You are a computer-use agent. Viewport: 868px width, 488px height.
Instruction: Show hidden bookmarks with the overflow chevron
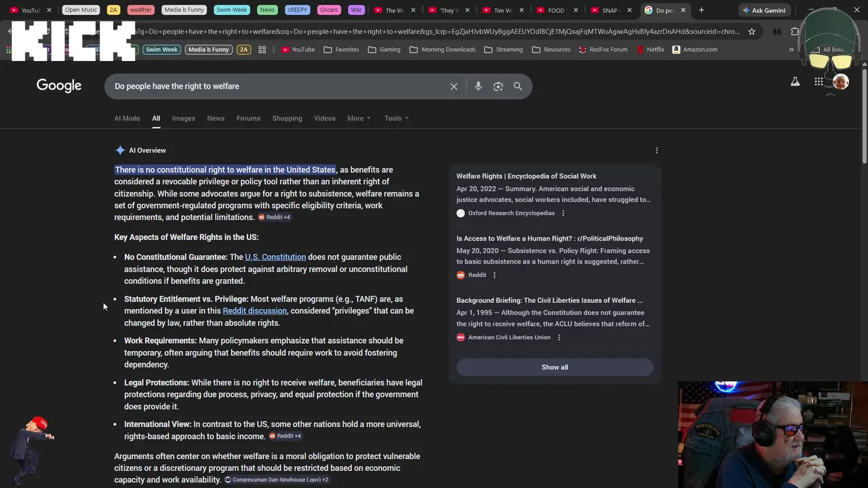(x=791, y=49)
